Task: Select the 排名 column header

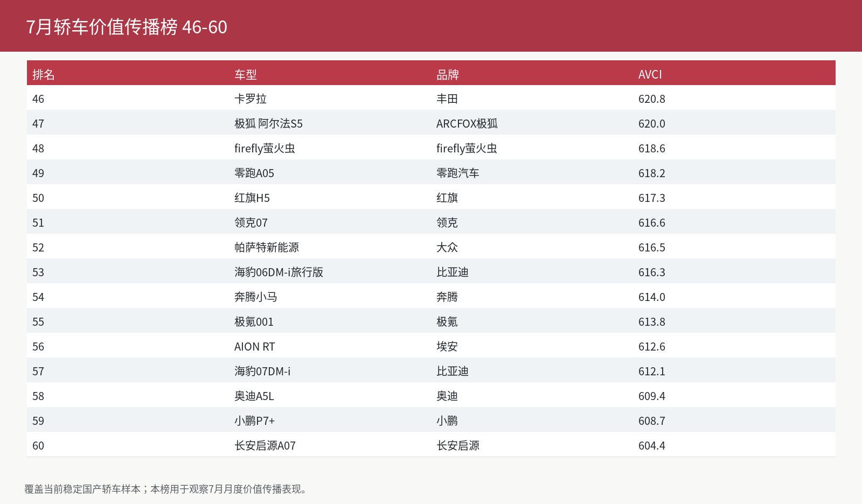Action: click(44, 74)
